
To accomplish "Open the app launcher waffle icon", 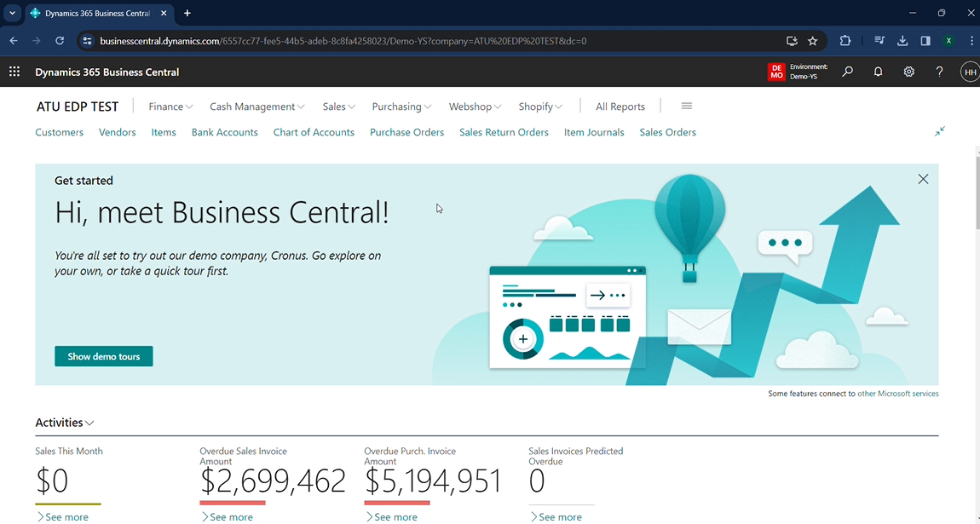I will 14,72.
